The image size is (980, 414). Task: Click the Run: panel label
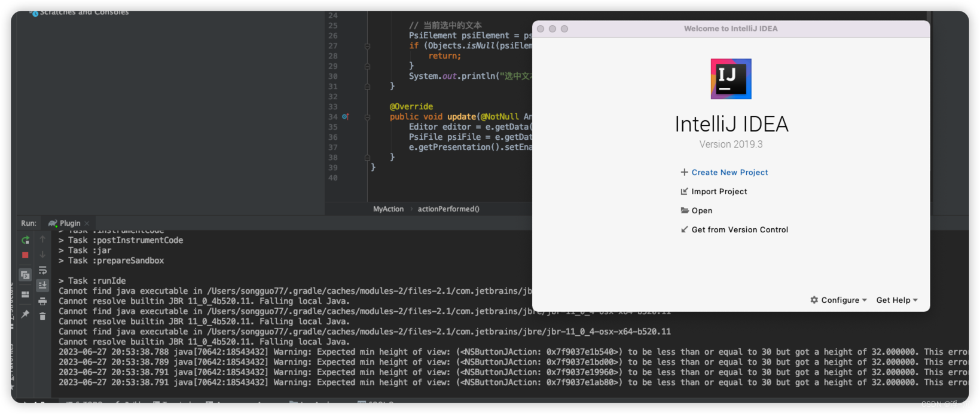click(x=28, y=223)
